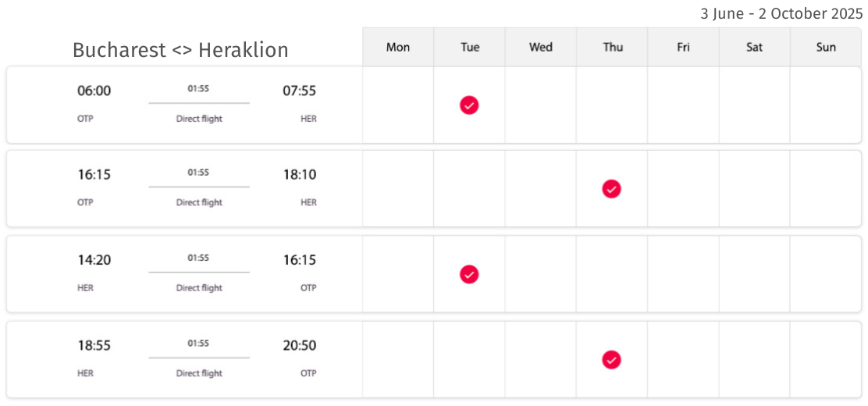Click the 18:10 HER arrival time

(300, 175)
